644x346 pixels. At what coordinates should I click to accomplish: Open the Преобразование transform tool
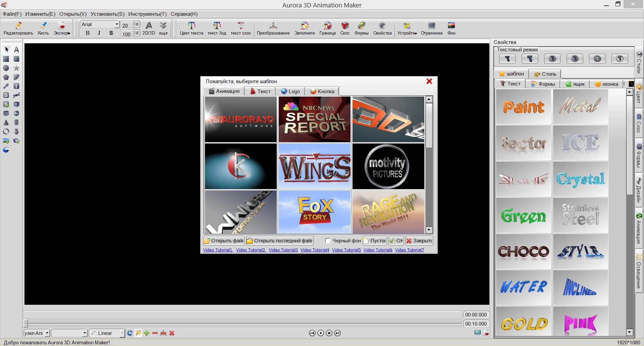coord(273,28)
